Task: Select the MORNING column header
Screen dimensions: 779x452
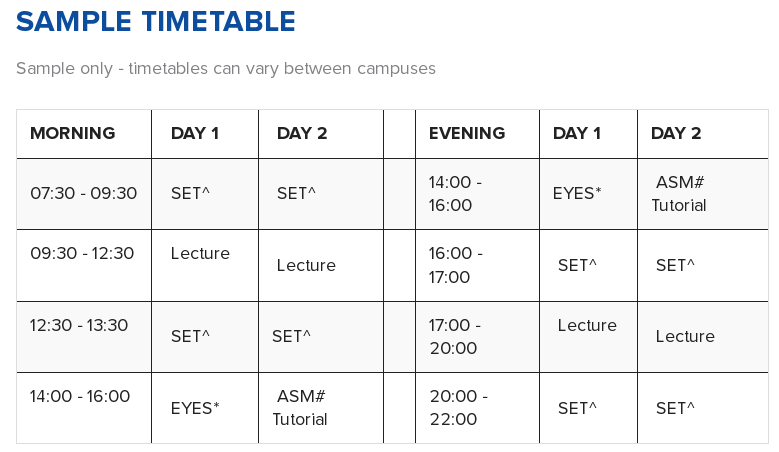Action: coord(73,133)
